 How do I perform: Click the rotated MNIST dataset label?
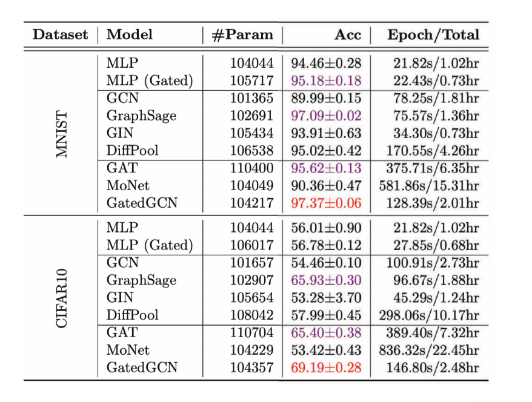pos(62,134)
